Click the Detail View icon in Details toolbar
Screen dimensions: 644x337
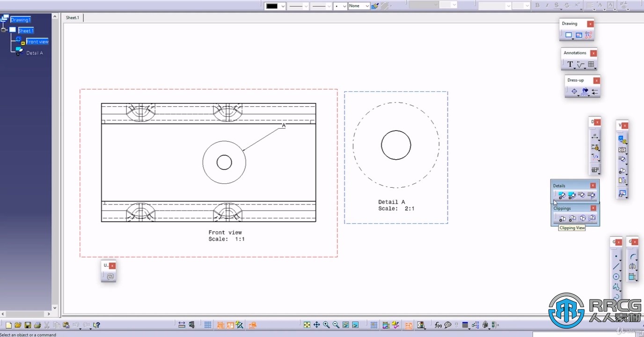(x=562, y=195)
